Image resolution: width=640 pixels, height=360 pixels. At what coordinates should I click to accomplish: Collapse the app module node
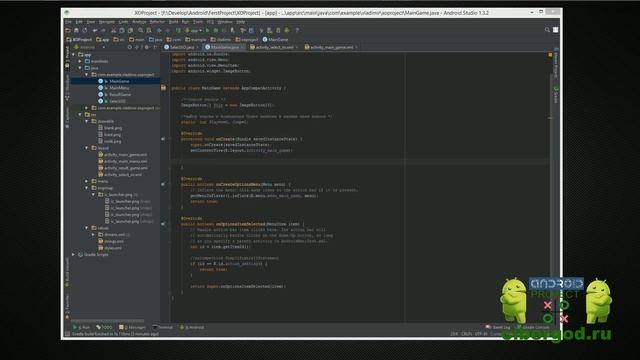click(74, 54)
